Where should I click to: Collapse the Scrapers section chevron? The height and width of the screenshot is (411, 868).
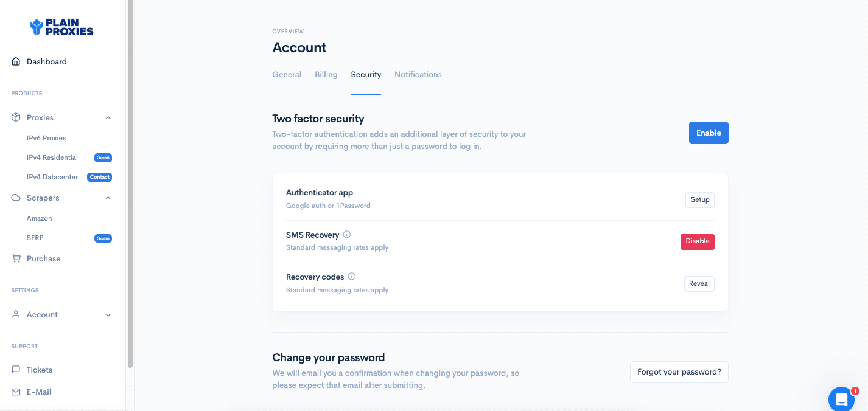(x=108, y=198)
